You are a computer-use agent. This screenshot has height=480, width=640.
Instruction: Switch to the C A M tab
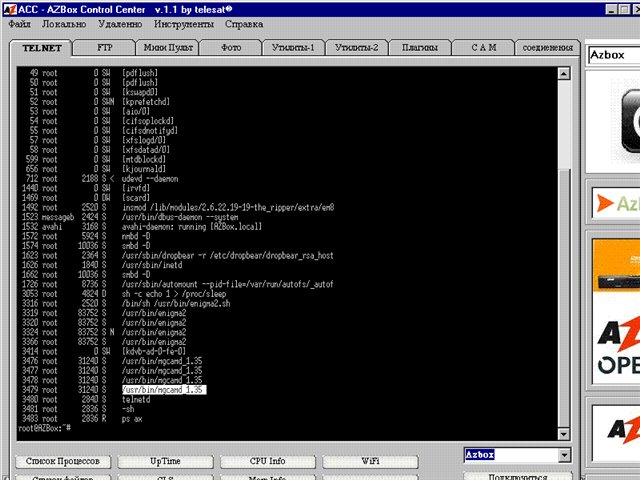click(x=483, y=48)
